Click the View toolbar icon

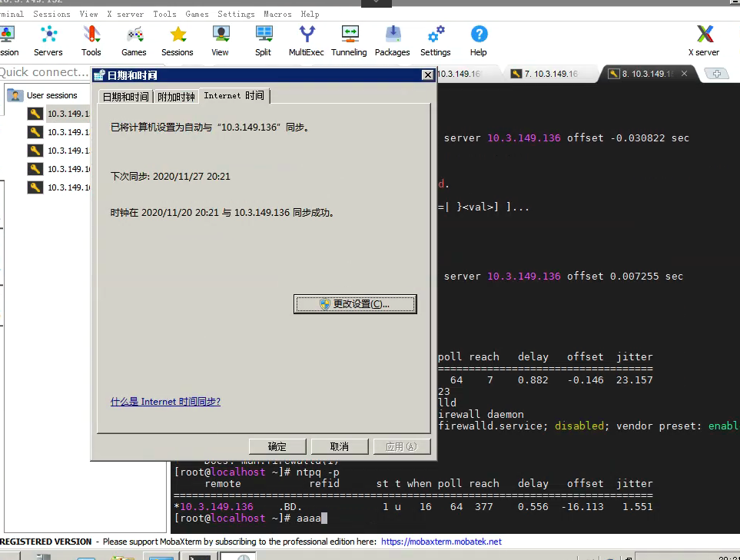coord(220,41)
